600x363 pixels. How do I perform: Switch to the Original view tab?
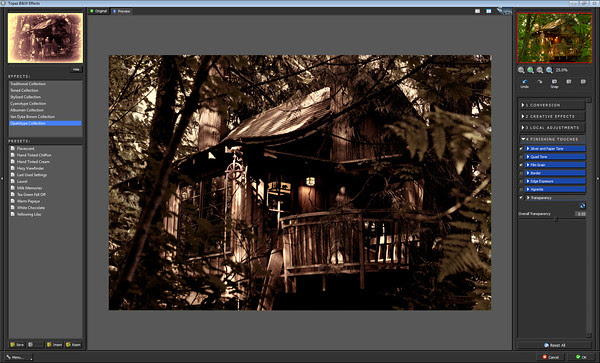pos(98,11)
